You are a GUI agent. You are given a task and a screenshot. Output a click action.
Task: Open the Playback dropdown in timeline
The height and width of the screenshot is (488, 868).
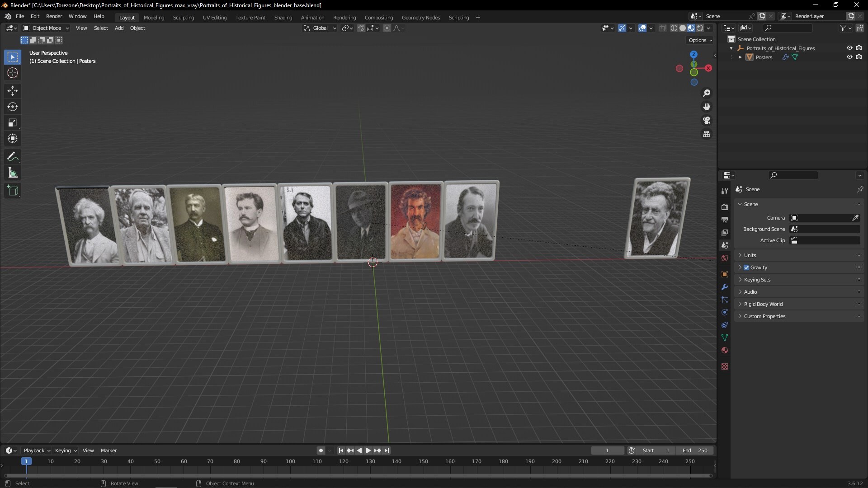pos(37,450)
